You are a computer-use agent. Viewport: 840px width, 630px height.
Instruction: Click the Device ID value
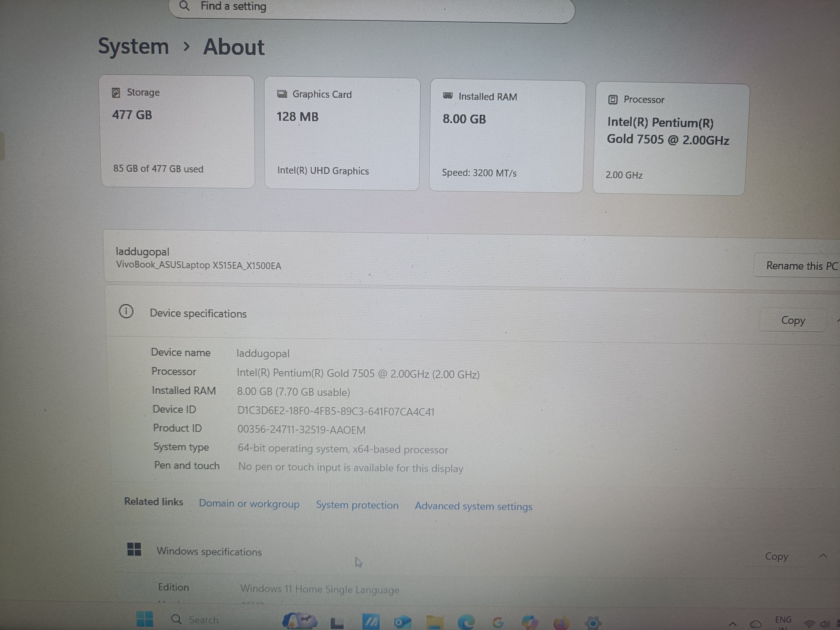[336, 411]
